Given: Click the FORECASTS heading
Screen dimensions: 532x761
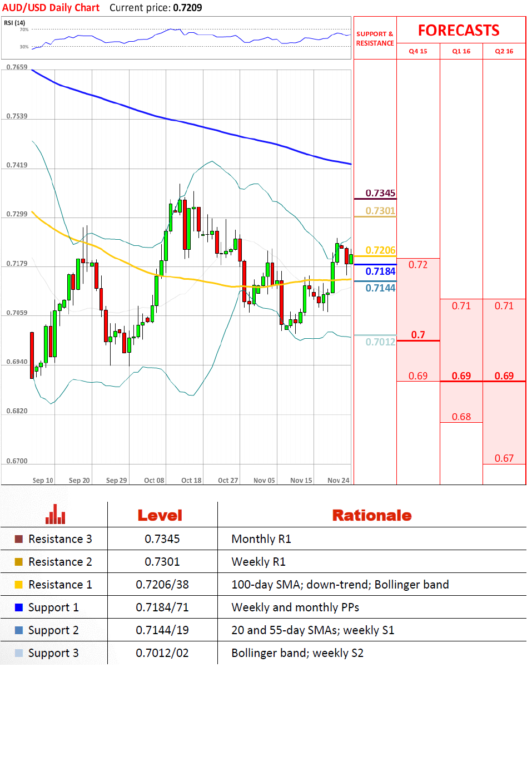Looking at the screenshot, I should point(459,30).
